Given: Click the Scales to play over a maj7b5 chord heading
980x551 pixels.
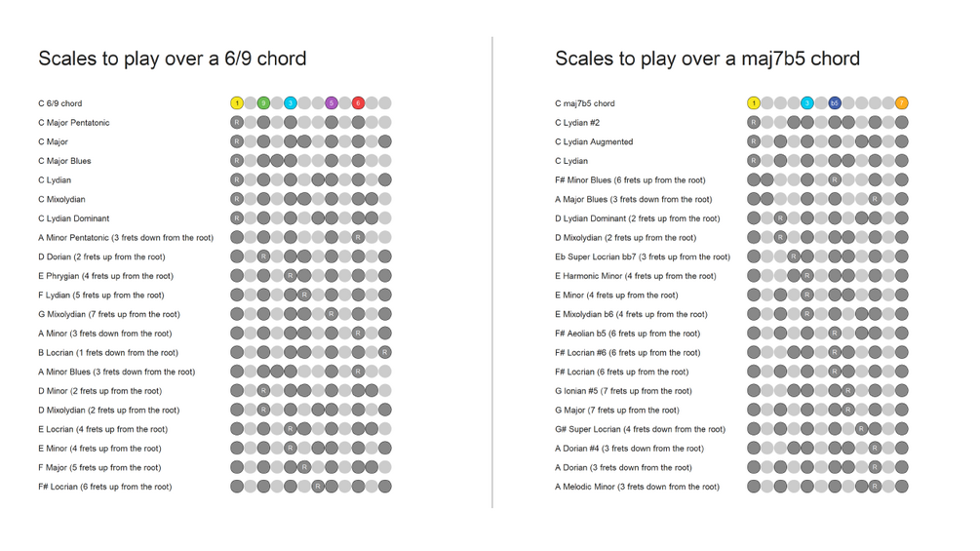Looking at the screenshot, I should pos(708,59).
